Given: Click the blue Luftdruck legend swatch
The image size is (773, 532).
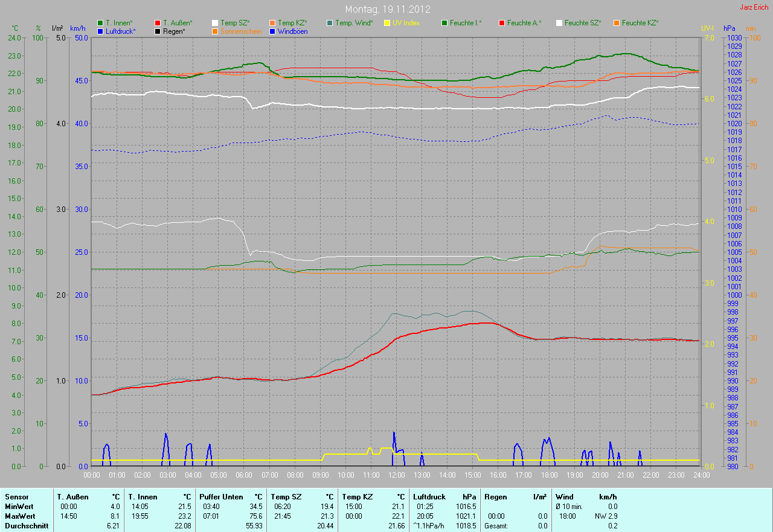Looking at the screenshot, I should pyautogui.click(x=100, y=31).
